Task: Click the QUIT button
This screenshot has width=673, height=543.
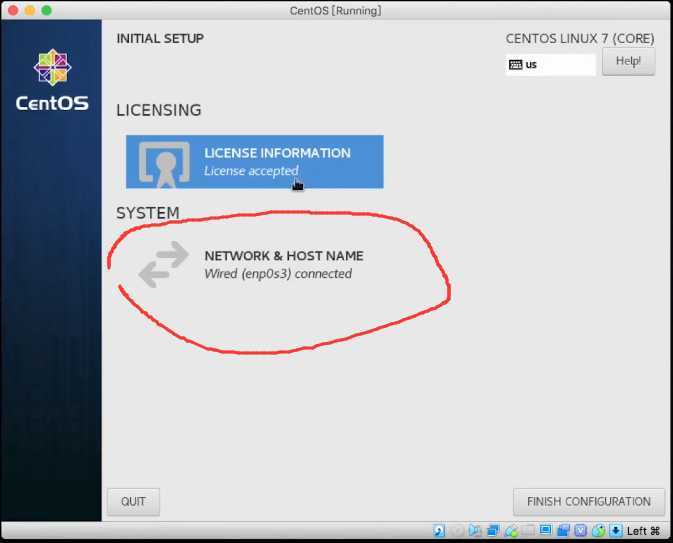Action: click(133, 501)
